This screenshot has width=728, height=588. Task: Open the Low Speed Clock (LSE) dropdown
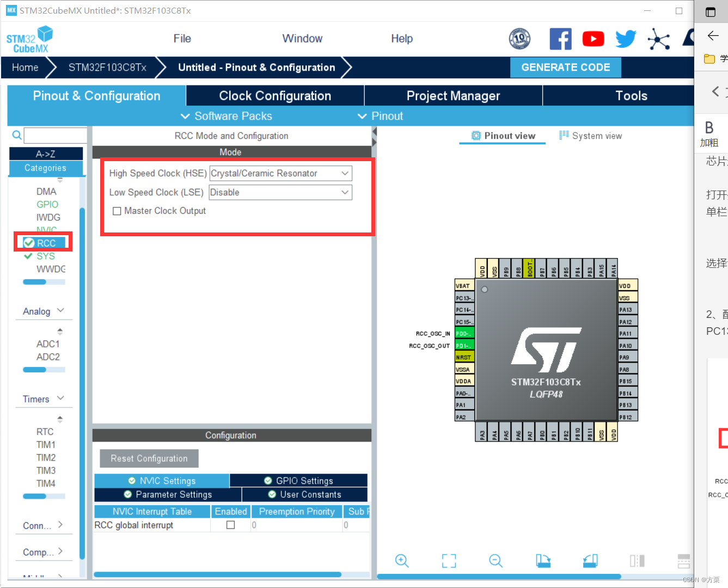tap(280, 192)
